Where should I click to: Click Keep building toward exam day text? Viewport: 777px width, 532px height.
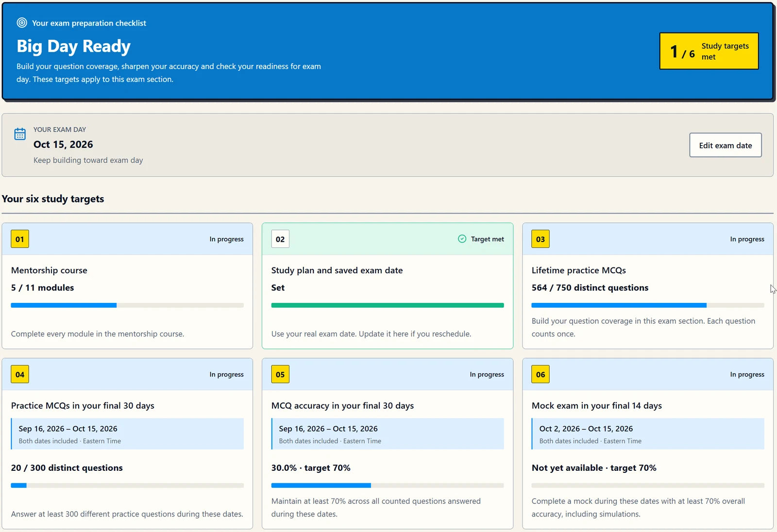click(x=88, y=160)
